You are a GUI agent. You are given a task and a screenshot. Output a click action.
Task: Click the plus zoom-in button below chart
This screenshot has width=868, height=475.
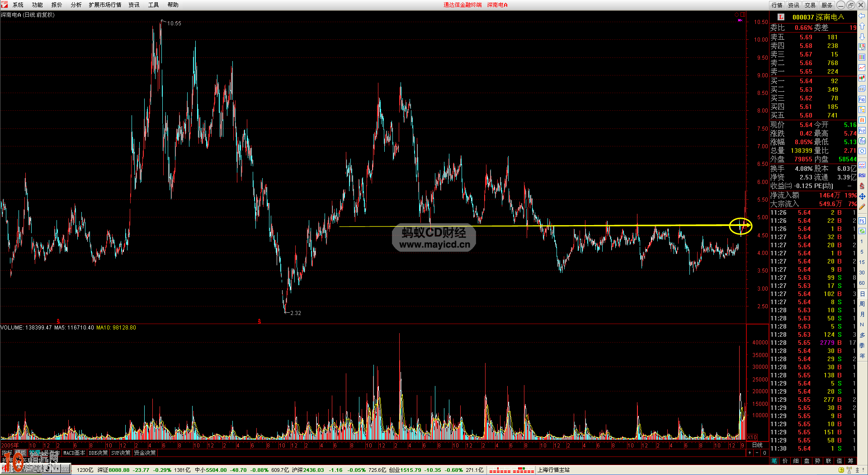(x=750, y=453)
